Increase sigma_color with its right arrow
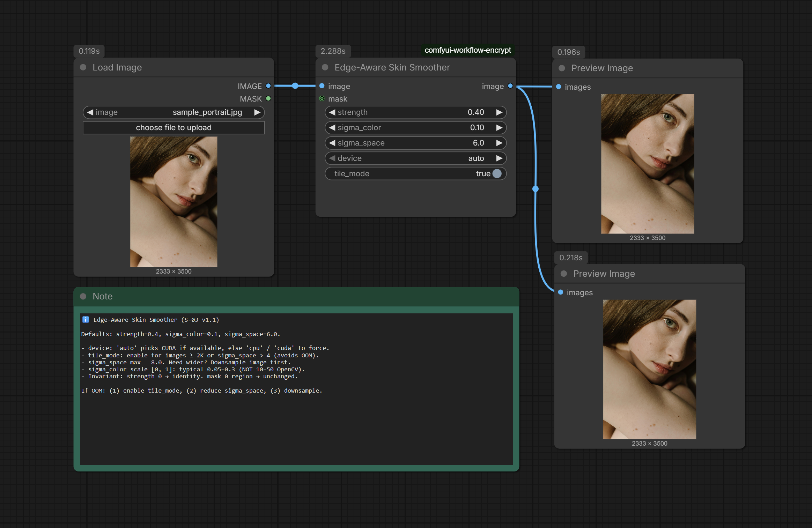Image resolution: width=812 pixels, height=528 pixels. pyautogui.click(x=499, y=128)
